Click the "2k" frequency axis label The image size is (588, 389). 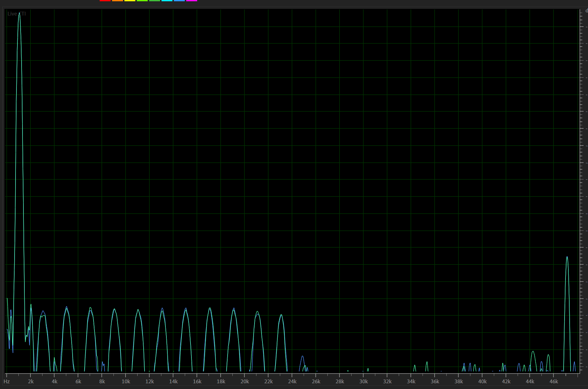coord(31,381)
